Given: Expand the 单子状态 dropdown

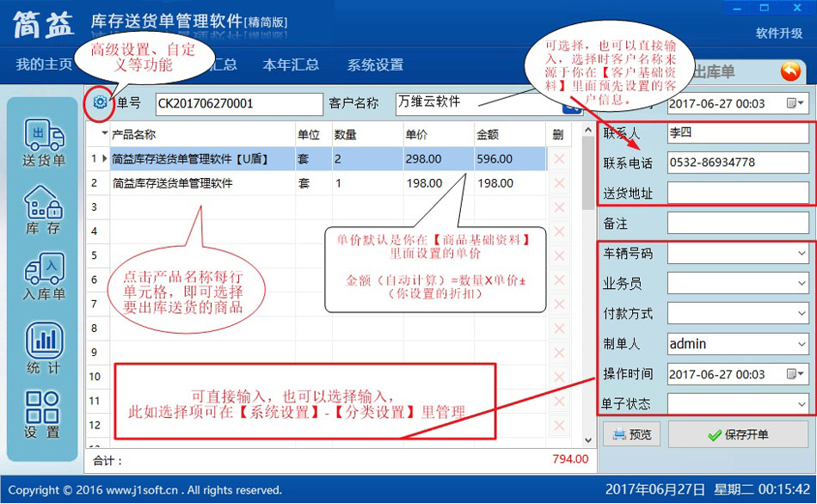Looking at the screenshot, I should [x=802, y=404].
